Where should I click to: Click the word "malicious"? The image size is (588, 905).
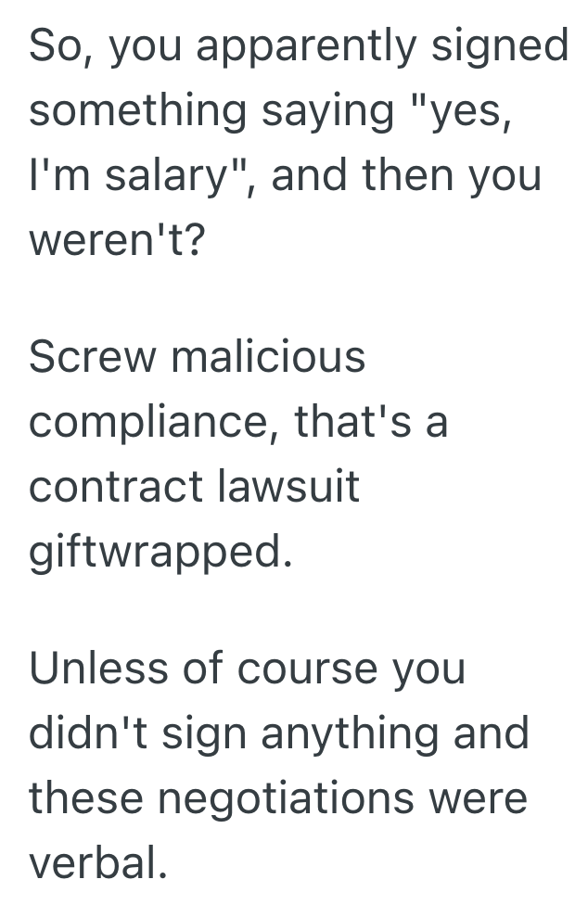pos(269,357)
